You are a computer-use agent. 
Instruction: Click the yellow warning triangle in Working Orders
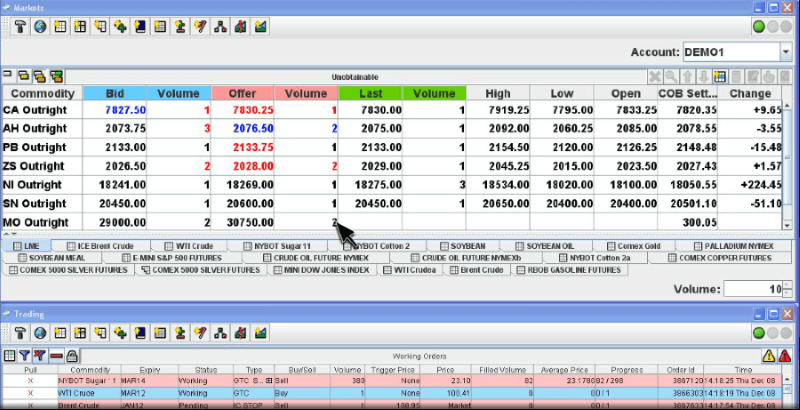[769, 355]
